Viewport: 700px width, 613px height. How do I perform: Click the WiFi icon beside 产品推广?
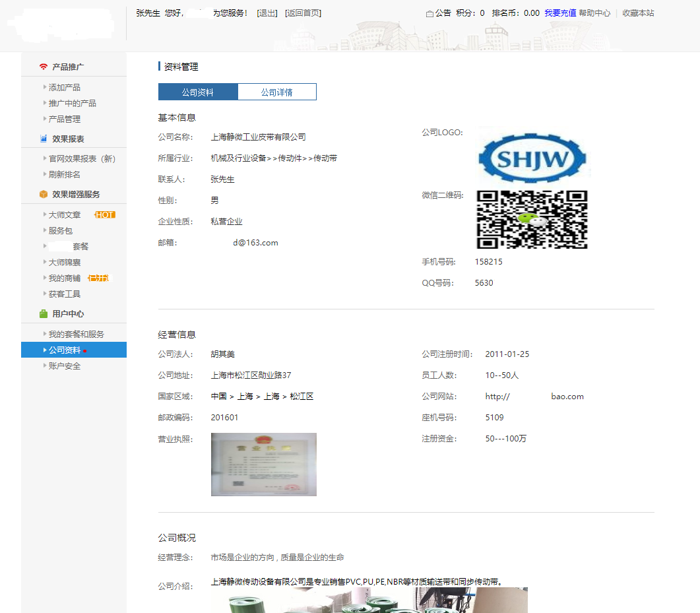click(44, 67)
